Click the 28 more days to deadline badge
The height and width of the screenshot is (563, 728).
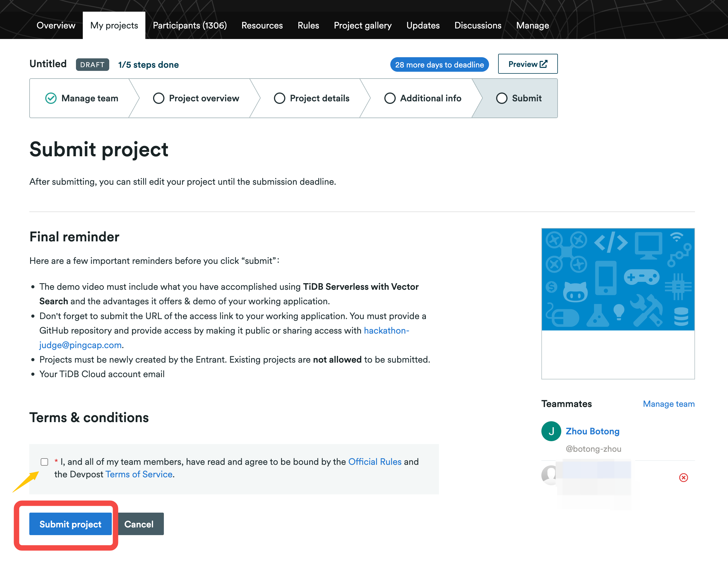[x=439, y=64]
